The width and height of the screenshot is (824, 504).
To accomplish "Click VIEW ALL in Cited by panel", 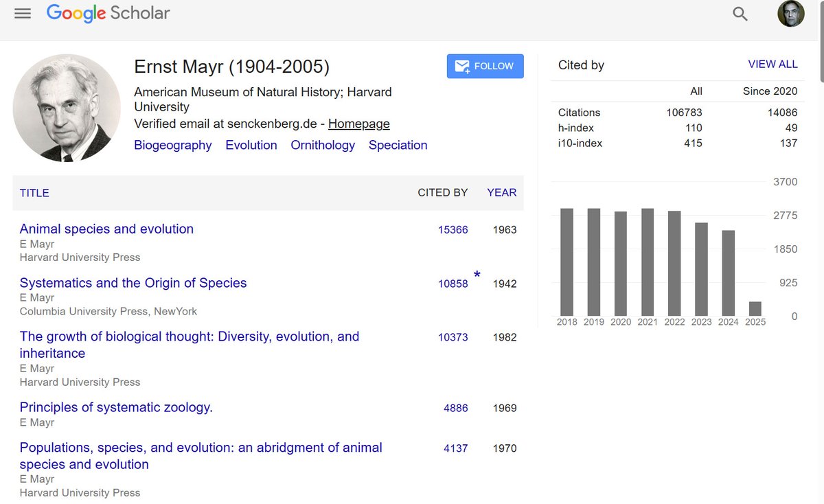I will coord(773,65).
